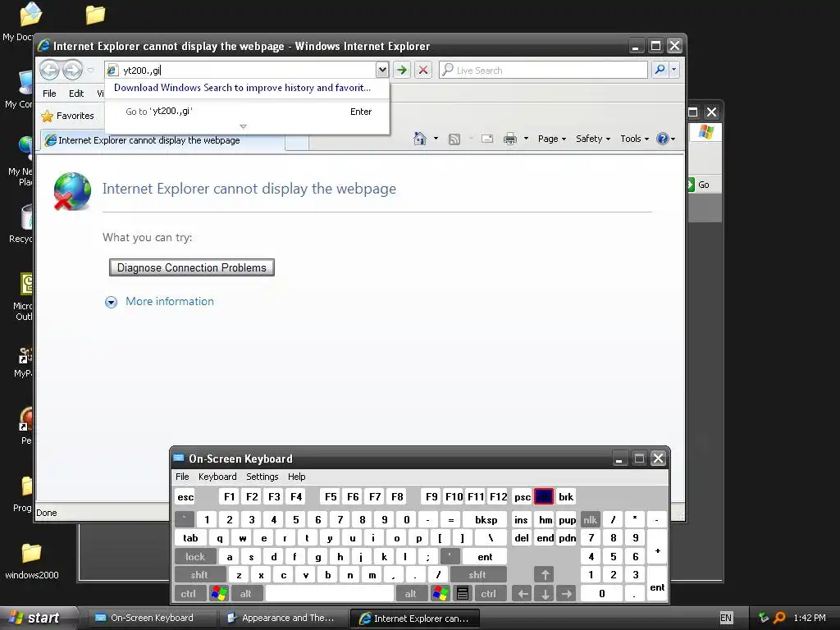Open the Safety dropdown menu
840x630 pixels.
[x=593, y=139]
